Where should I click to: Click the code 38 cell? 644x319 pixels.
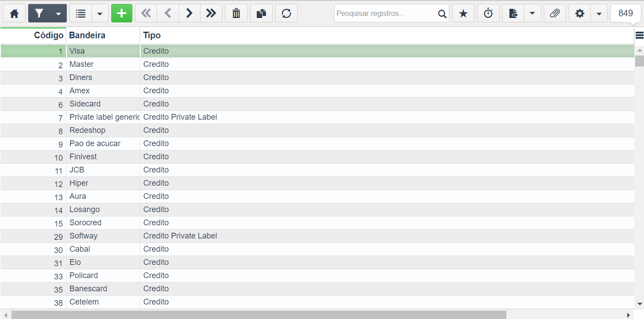coord(33,302)
